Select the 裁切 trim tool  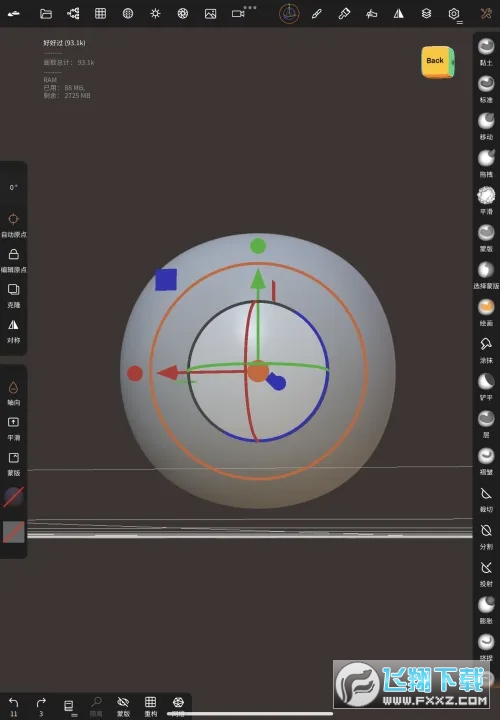pos(486,499)
